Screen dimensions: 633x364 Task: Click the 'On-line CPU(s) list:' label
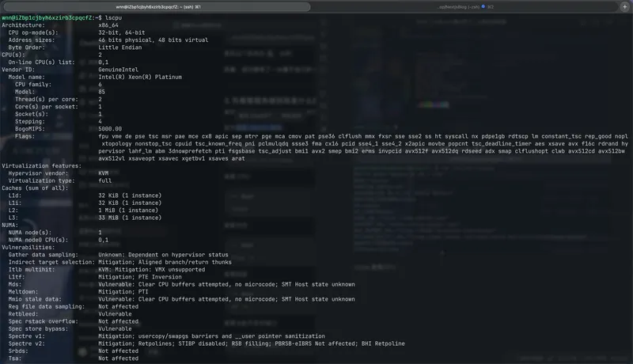pos(42,63)
